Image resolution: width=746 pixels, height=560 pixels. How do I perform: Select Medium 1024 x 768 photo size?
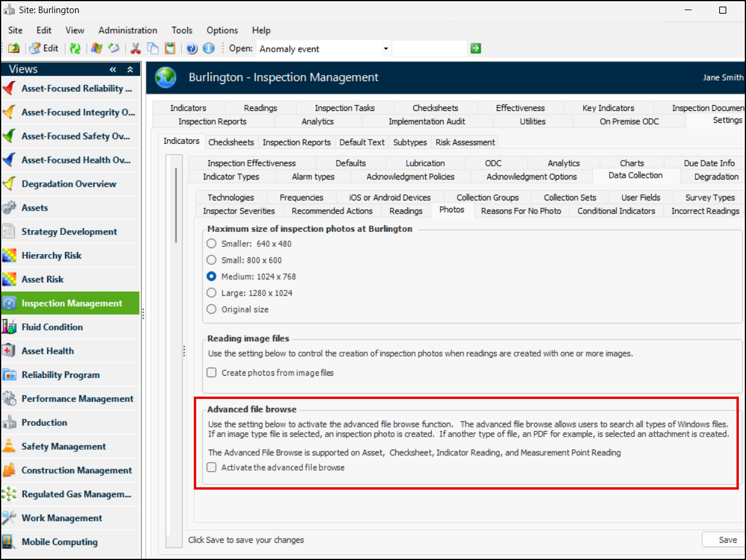pyautogui.click(x=211, y=277)
